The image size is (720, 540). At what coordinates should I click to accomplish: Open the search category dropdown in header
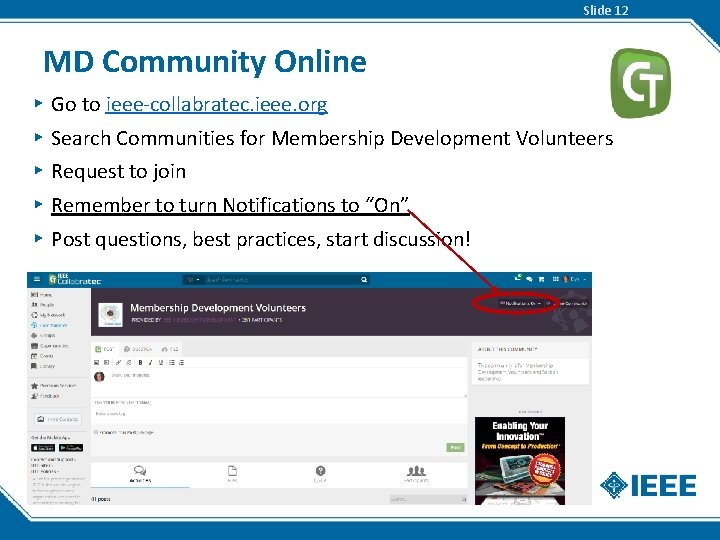[193, 279]
